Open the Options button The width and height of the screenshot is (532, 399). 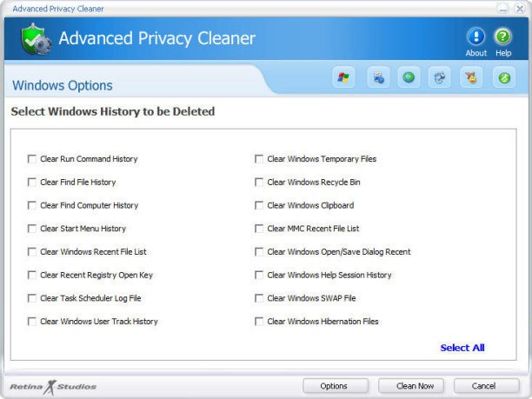336,386
